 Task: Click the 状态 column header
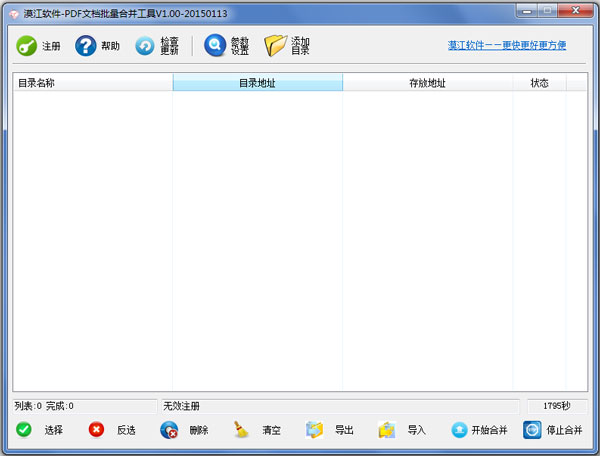(539, 83)
